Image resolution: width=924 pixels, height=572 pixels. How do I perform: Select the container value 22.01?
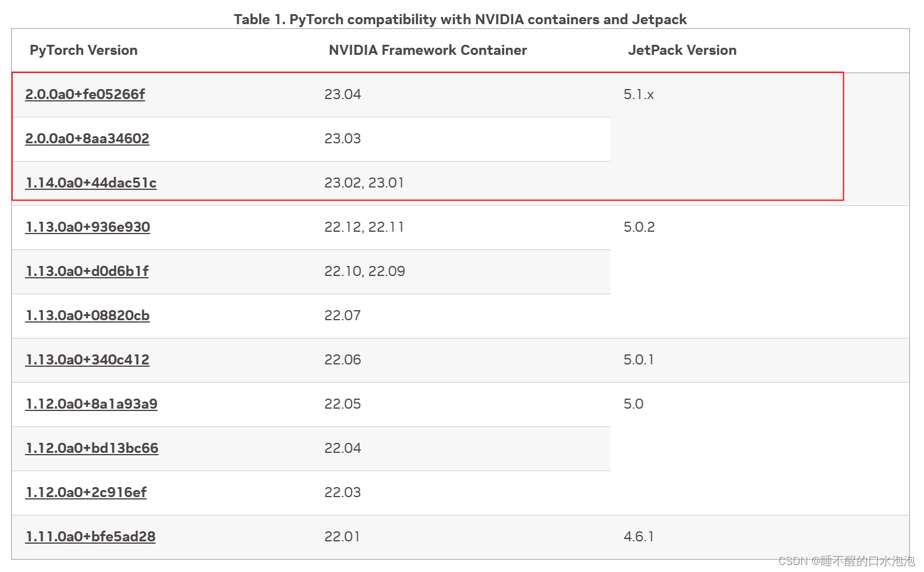click(342, 537)
